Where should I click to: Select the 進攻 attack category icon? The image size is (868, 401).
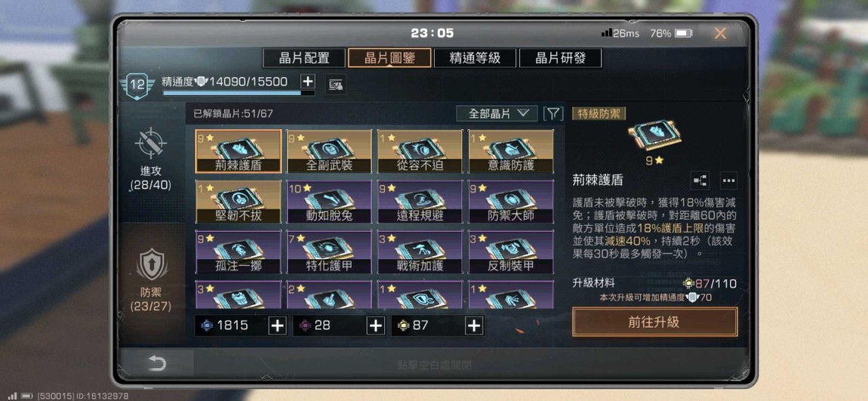pyautogui.click(x=151, y=159)
